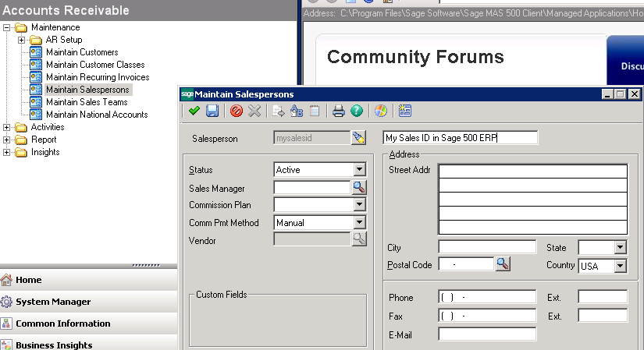Image resolution: width=644 pixels, height=350 pixels.
Task: Expand the Comm Pmt Method dropdown
Action: point(359,223)
